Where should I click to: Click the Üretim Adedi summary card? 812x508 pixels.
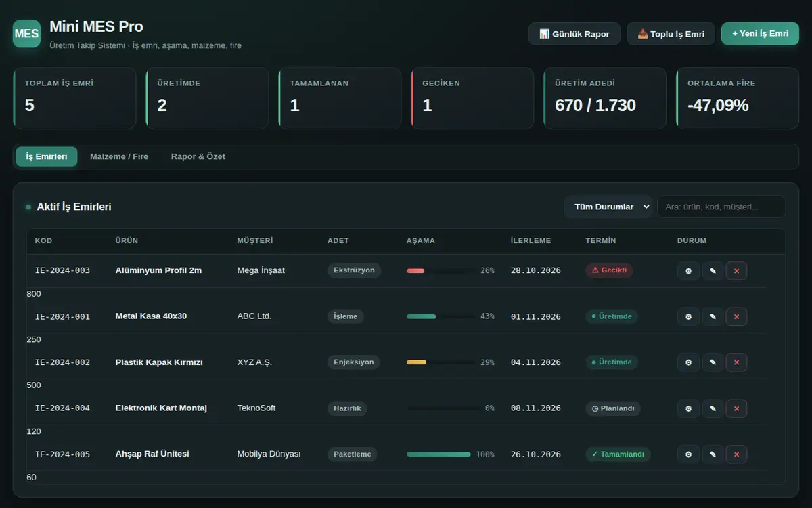605,98
